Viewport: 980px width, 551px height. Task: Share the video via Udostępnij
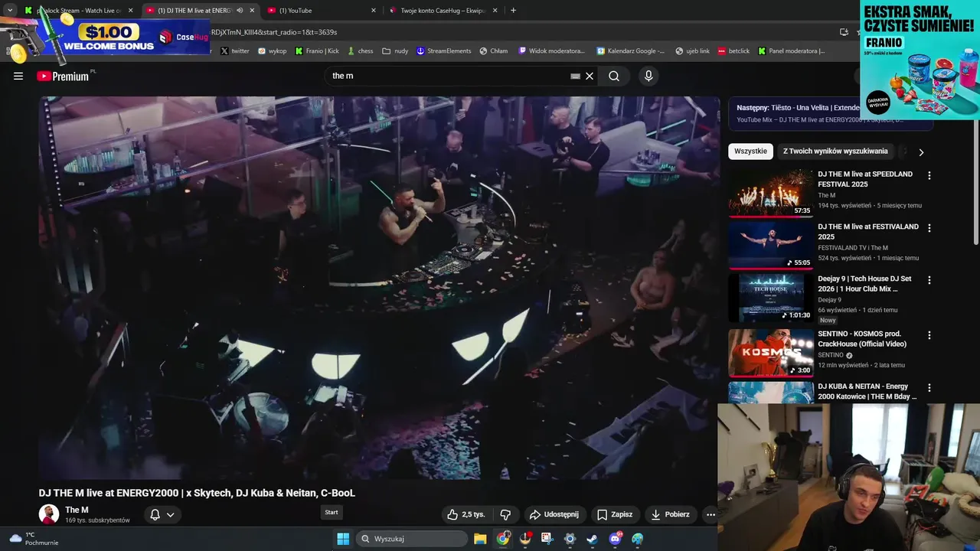coord(555,514)
